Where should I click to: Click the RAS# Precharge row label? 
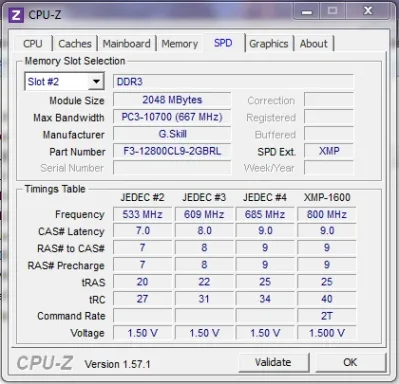(66, 266)
